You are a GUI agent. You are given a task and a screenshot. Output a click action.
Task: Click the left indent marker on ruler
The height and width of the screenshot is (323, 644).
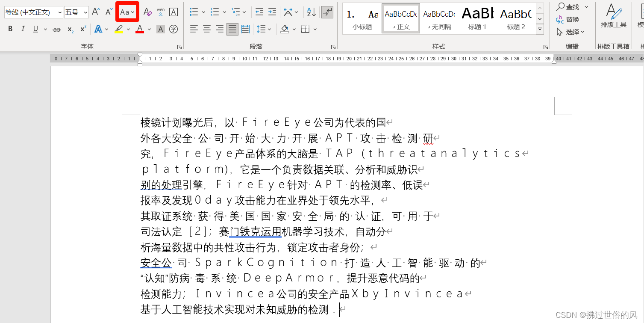coord(140,63)
